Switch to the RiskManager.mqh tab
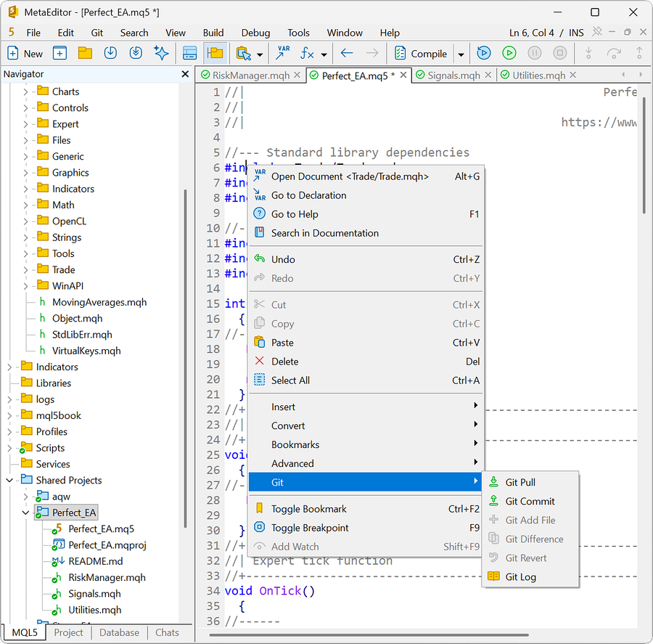The width and height of the screenshot is (653, 644). 251,76
